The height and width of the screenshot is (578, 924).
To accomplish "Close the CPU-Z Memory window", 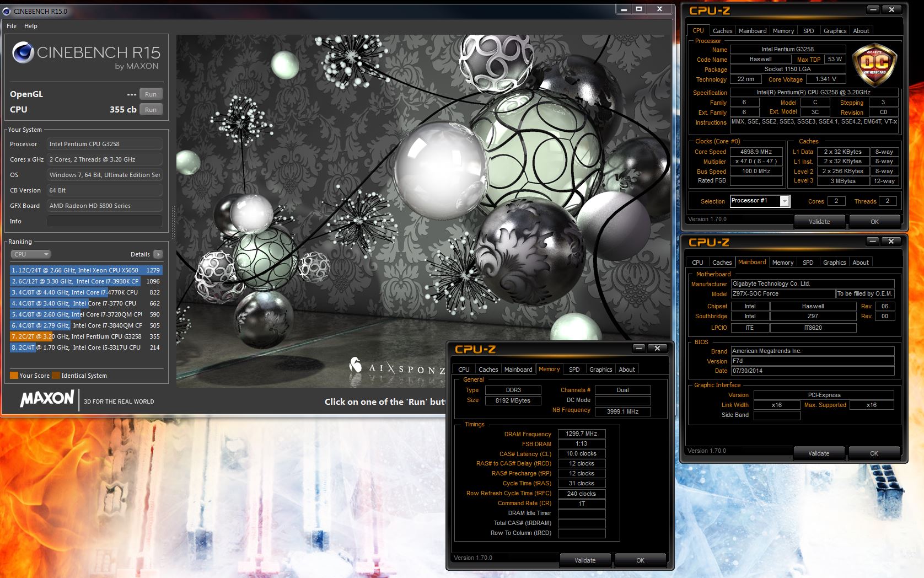I will click(x=657, y=348).
